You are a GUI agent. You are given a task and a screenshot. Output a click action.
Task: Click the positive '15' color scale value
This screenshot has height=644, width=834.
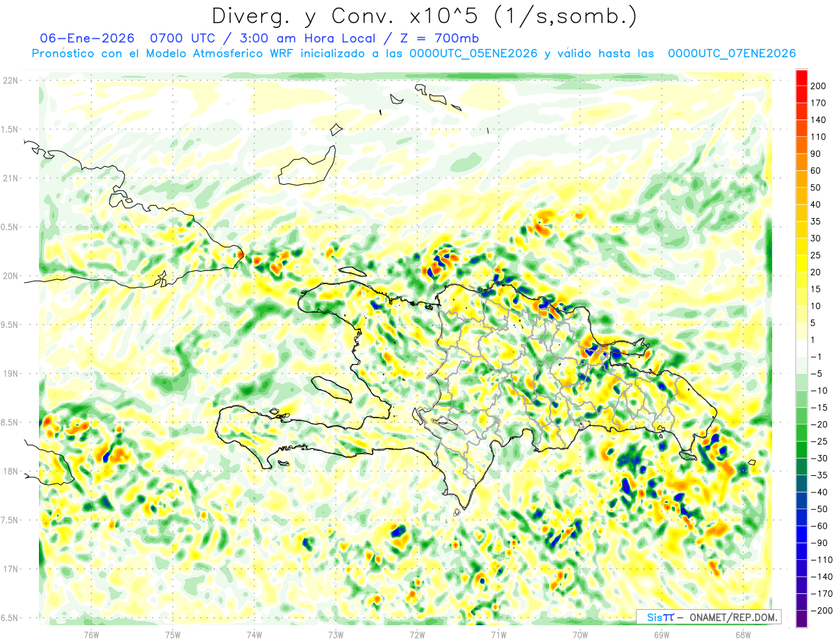tap(816, 290)
